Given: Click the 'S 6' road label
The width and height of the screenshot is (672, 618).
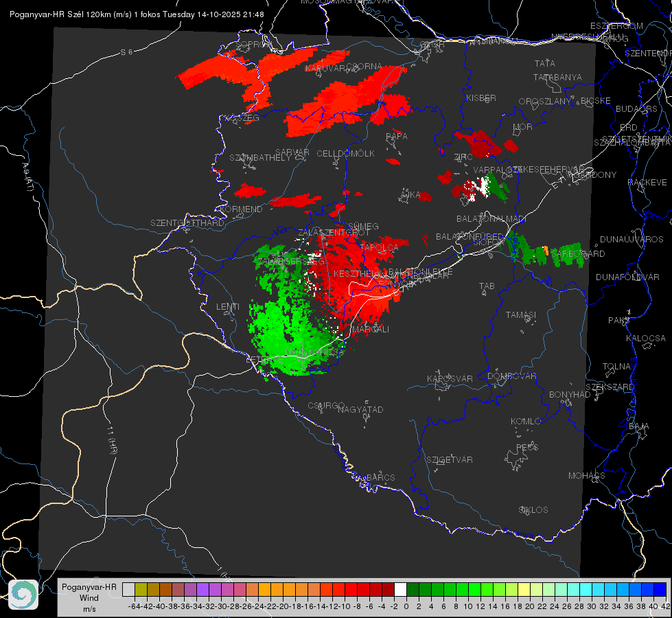Looking at the screenshot, I should point(126,52).
